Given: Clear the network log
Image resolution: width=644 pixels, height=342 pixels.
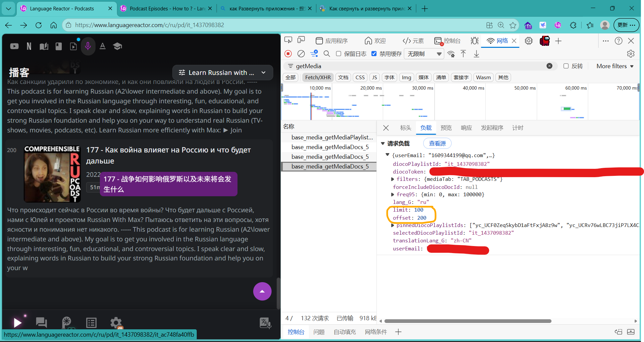Looking at the screenshot, I should coord(301,53).
